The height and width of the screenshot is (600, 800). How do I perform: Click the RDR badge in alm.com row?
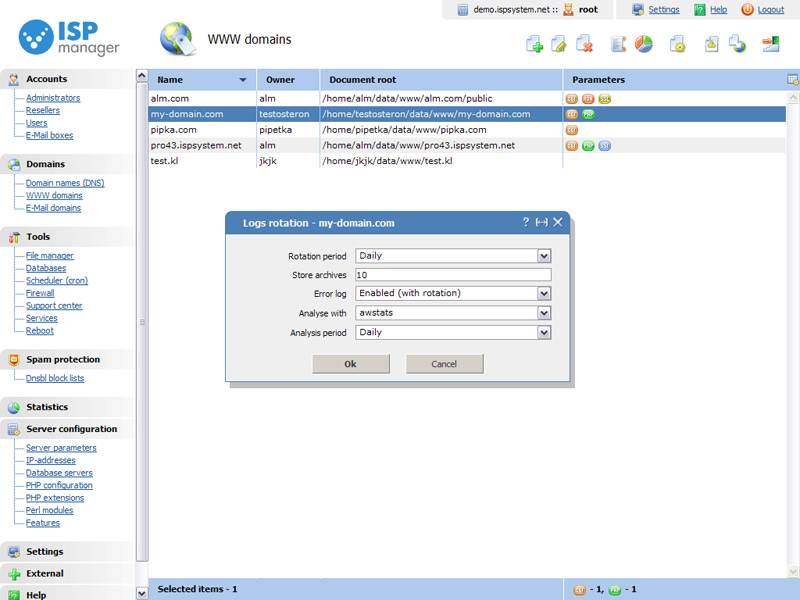[x=588, y=99]
